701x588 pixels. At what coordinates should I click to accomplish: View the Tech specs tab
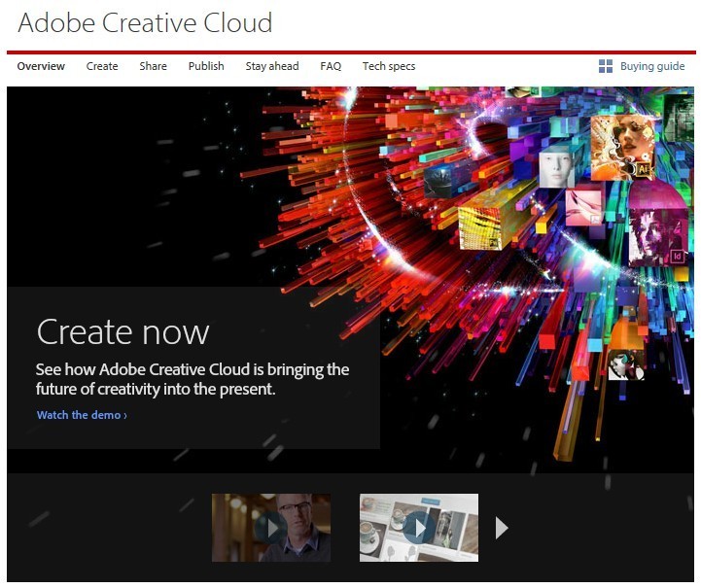click(389, 66)
